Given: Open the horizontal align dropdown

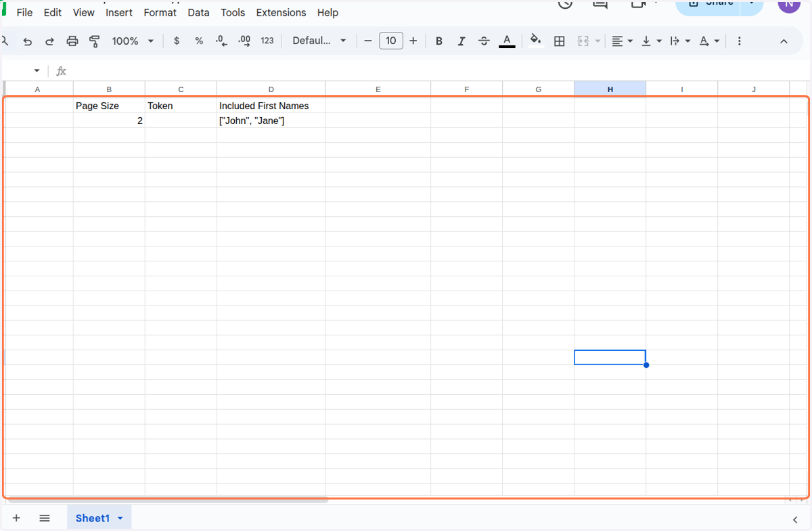Looking at the screenshot, I should pos(622,41).
